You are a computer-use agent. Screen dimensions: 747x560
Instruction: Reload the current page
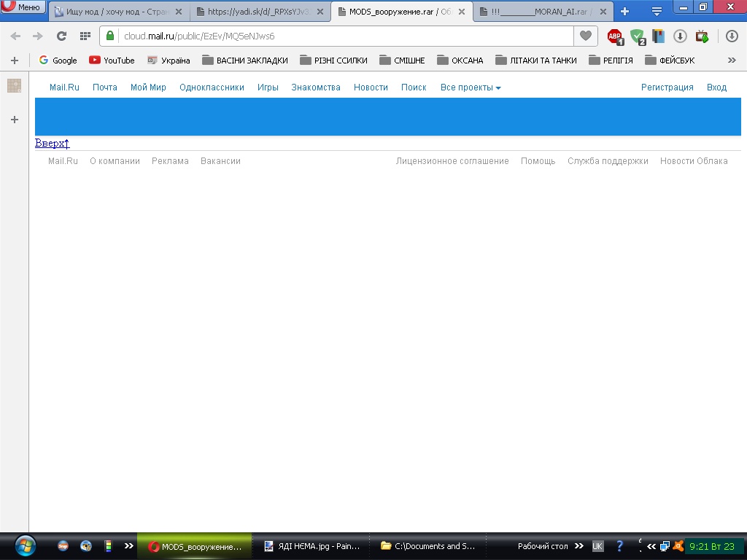pyautogui.click(x=61, y=36)
